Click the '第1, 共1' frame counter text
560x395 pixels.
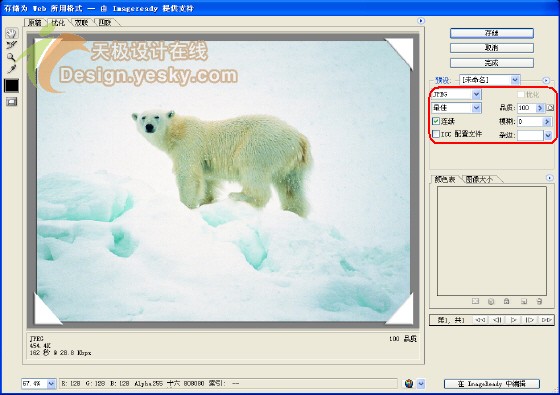coord(451,320)
